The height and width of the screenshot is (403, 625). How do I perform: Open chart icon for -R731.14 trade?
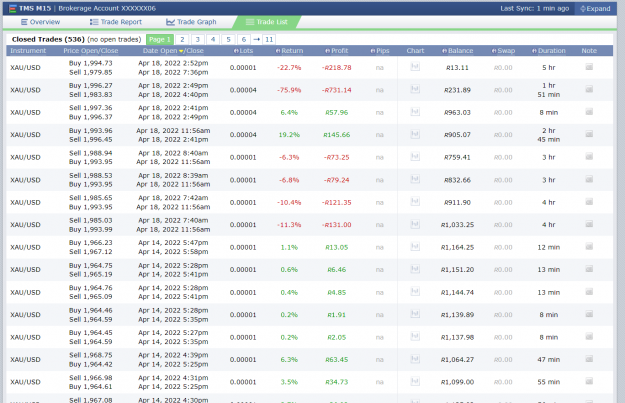click(x=415, y=89)
